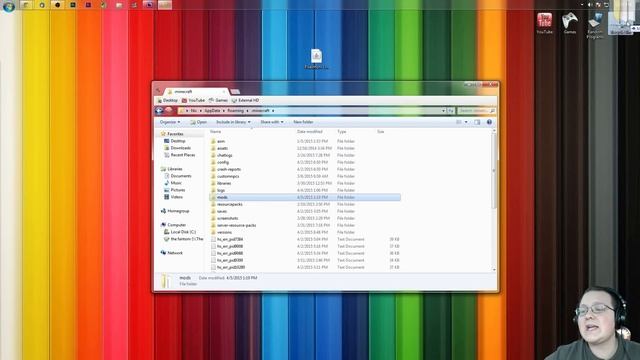Click the Search input field
This screenshot has height=360, width=640.
[476, 111]
